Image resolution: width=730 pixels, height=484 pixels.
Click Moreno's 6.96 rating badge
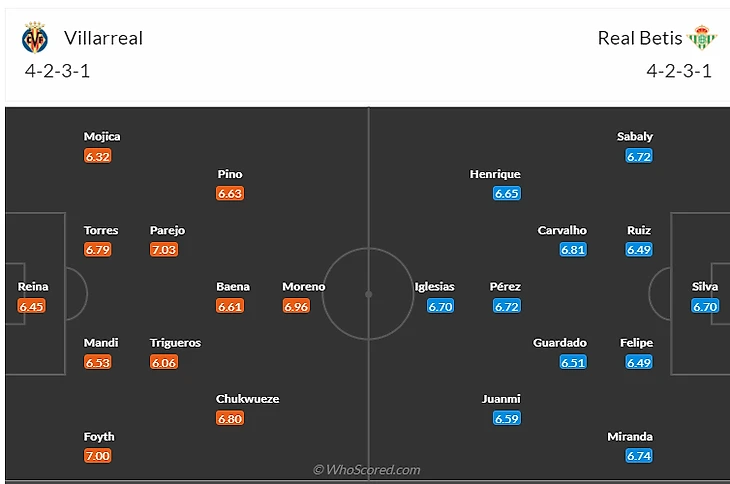pos(296,306)
